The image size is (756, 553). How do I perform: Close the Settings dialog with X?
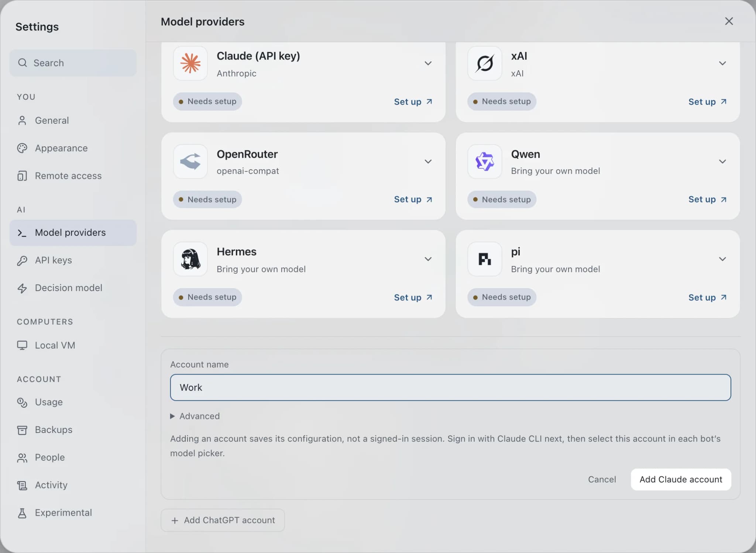pyautogui.click(x=729, y=21)
